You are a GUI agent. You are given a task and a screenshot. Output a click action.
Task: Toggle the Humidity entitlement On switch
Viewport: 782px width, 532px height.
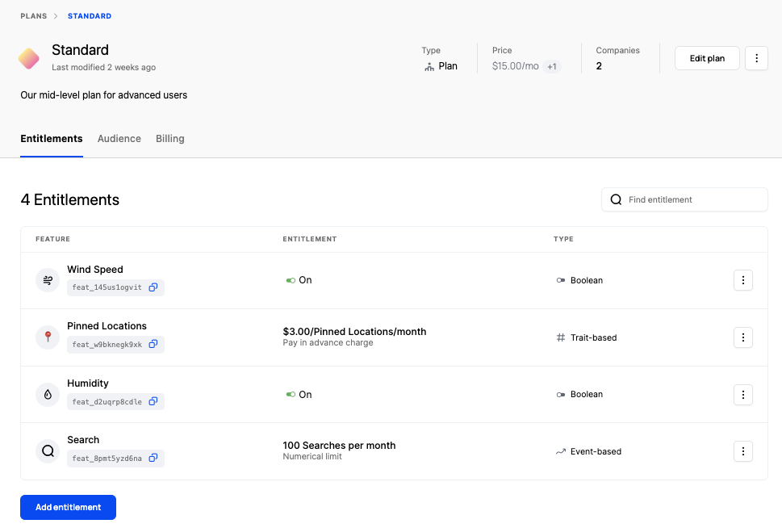(x=291, y=395)
